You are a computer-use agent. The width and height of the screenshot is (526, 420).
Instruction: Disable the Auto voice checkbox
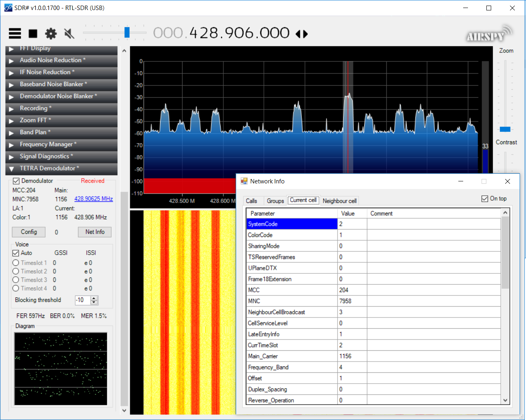tap(16, 253)
